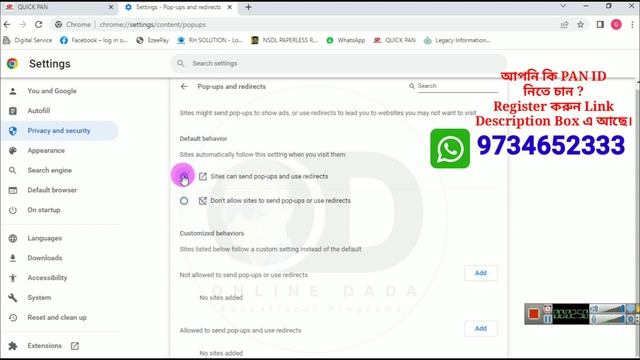Add site to Not allowed list
Viewport: 640px width, 360px height.
pyautogui.click(x=481, y=273)
